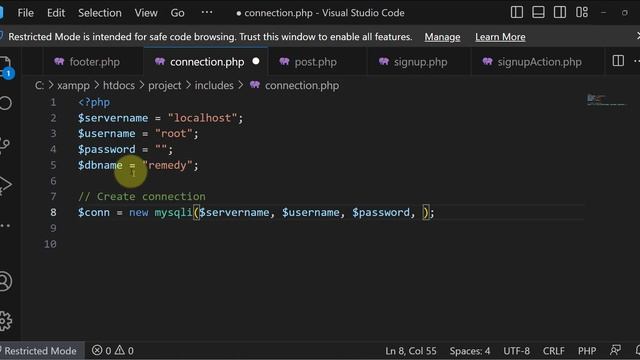Open the Source Control view
The height and width of the screenshot is (360, 640).
(5, 145)
